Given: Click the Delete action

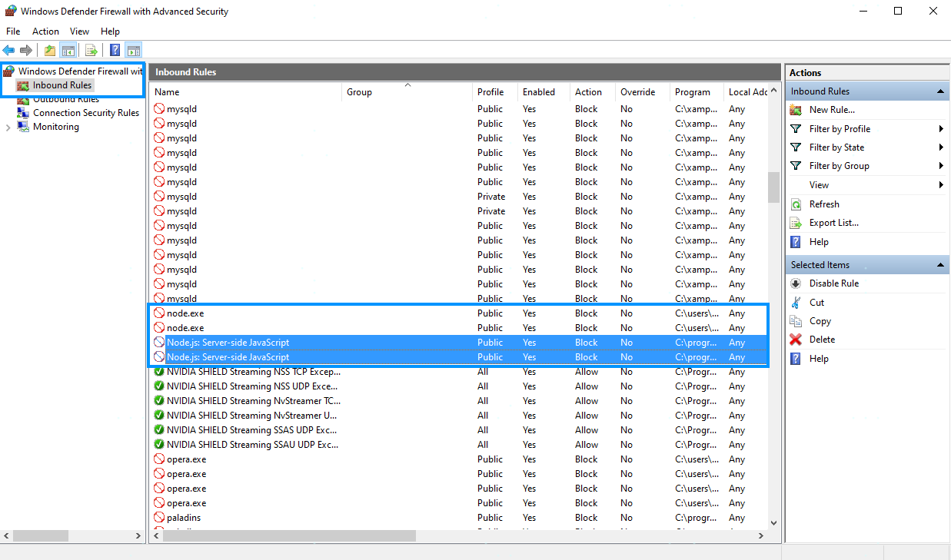Looking at the screenshot, I should tap(822, 340).
